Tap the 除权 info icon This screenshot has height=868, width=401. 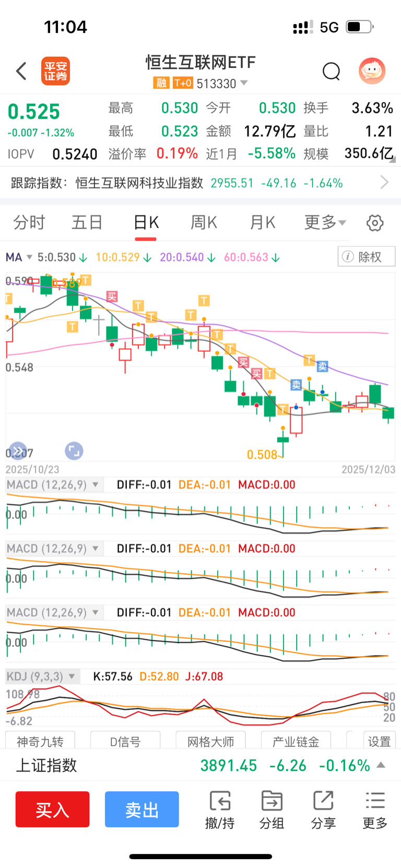348,257
